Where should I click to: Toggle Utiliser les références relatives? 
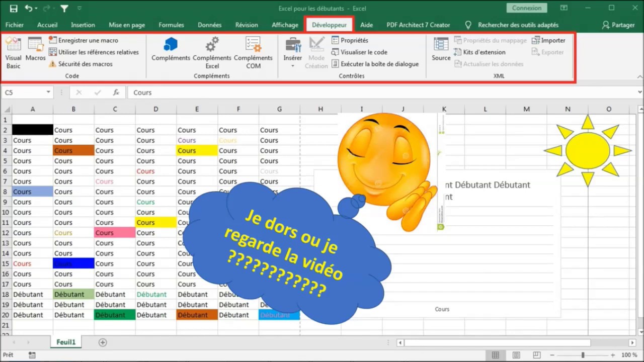94,52
